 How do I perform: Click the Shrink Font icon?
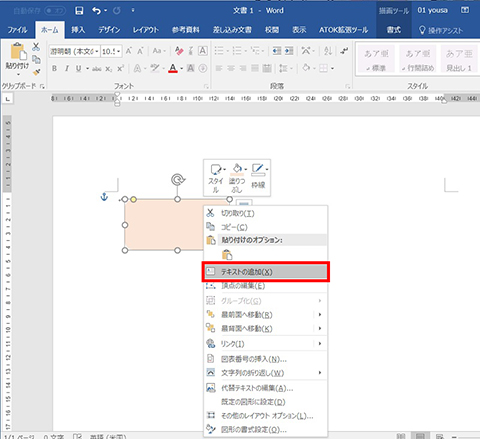point(140,51)
